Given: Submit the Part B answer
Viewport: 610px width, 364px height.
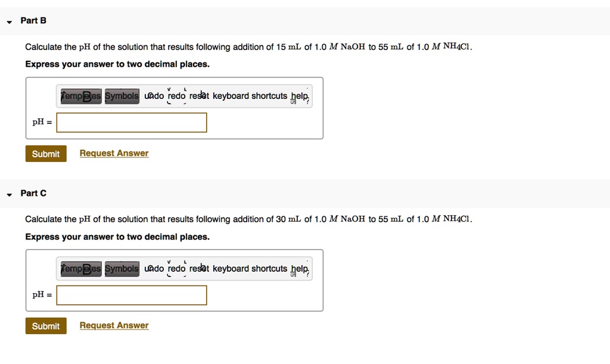Looking at the screenshot, I should 46,154.
